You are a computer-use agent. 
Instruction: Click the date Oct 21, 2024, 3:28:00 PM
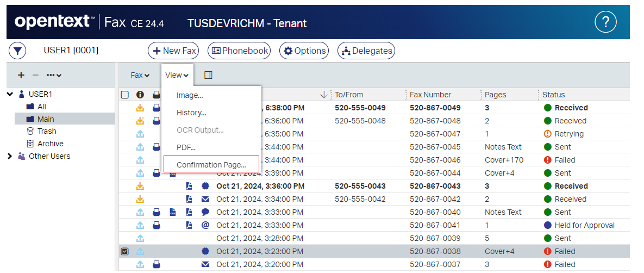260,238
